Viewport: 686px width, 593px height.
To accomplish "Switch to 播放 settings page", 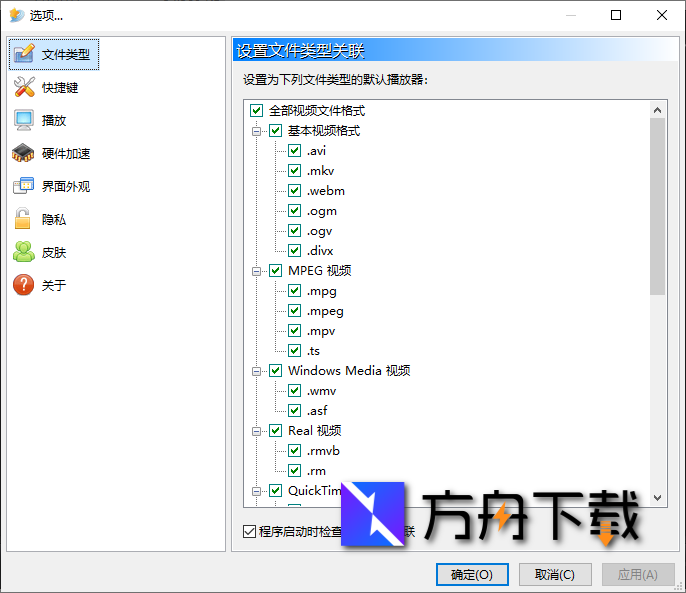I will [54, 120].
